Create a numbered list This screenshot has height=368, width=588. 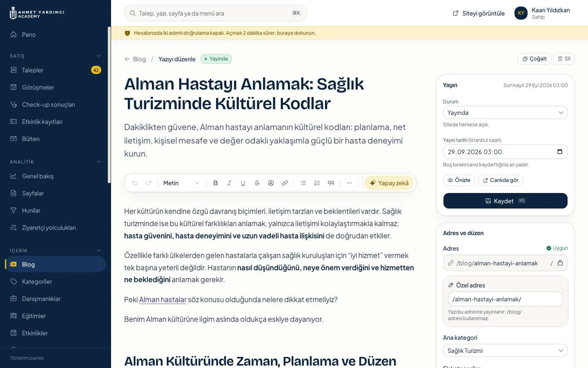(x=317, y=183)
